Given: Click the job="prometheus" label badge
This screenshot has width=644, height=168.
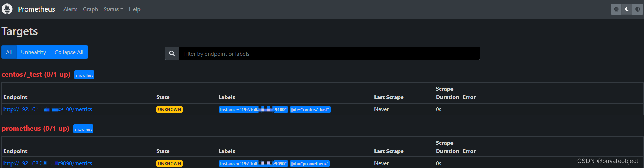Looking at the screenshot, I should [310, 164].
